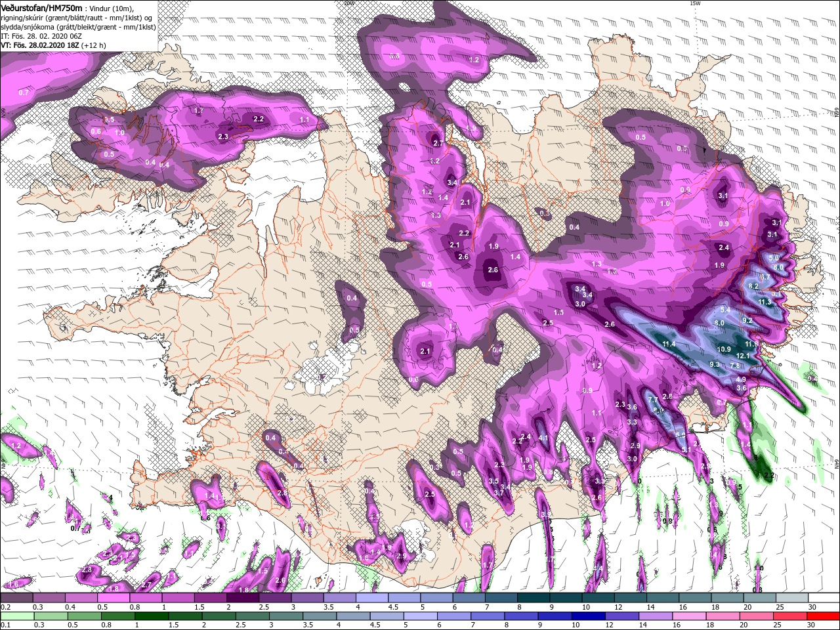
Task: Select upper legend swatch between 8 and 9
Action: point(533,597)
